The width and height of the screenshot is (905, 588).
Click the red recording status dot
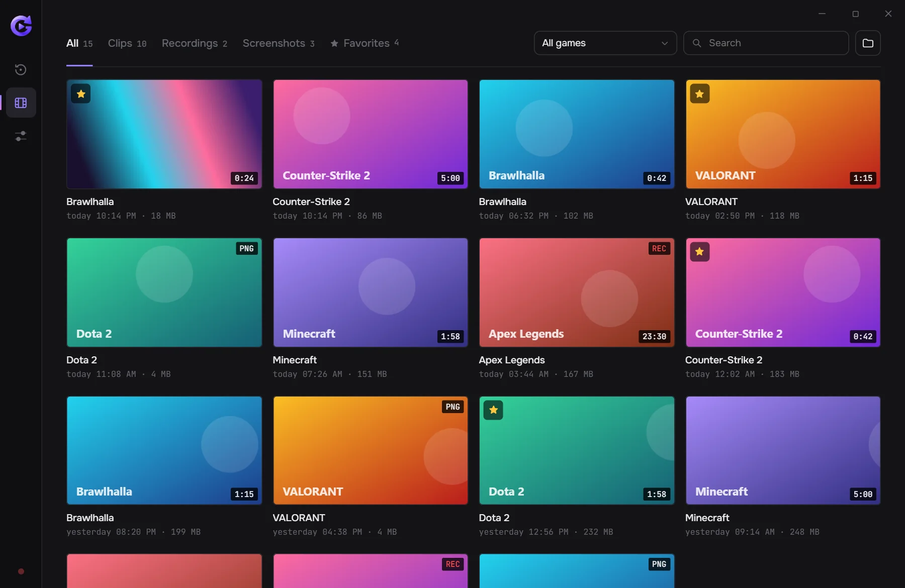pyautogui.click(x=21, y=571)
